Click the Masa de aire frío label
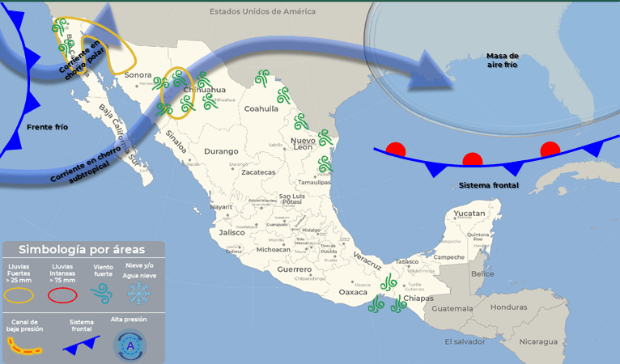620x364 pixels. pos(502,61)
